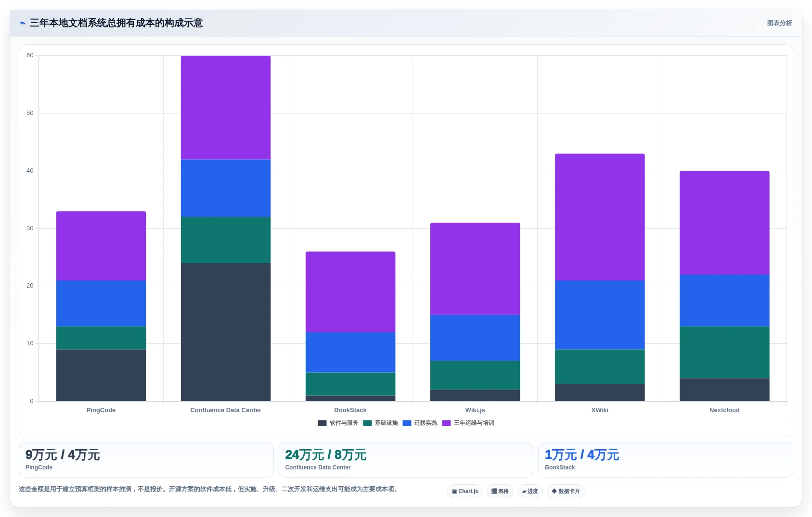Click the XWiki purple 三年运维与培训 bar segment
The image size is (812, 517).
click(600, 217)
